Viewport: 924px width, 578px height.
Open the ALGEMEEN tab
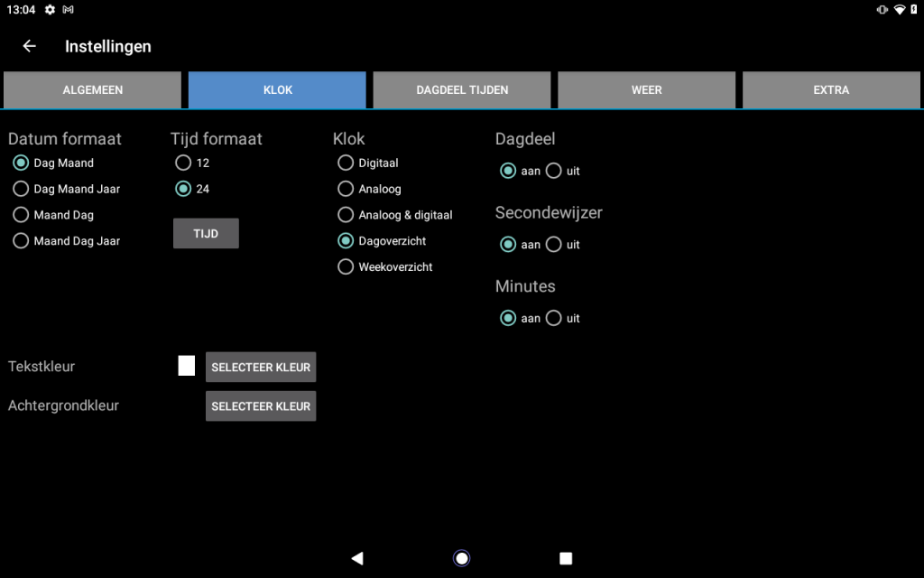pos(93,90)
